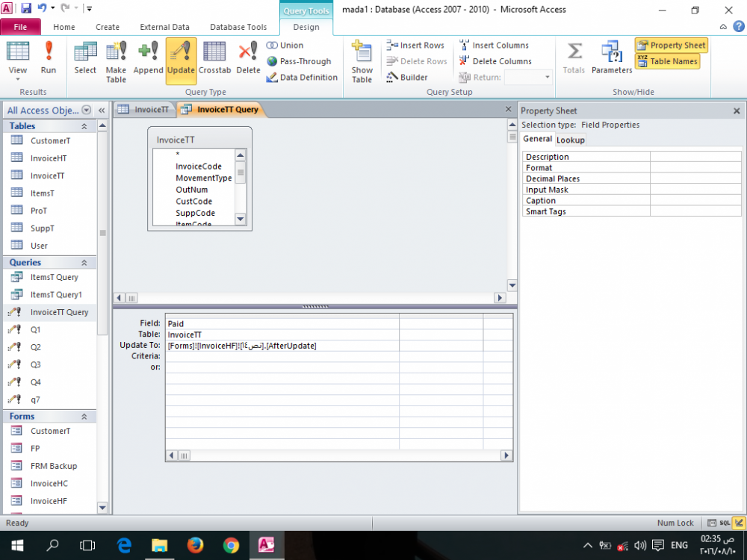Viewport: 747px width, 560px height.
Task: Open the Q1 update query
Action: click(35, 329)
